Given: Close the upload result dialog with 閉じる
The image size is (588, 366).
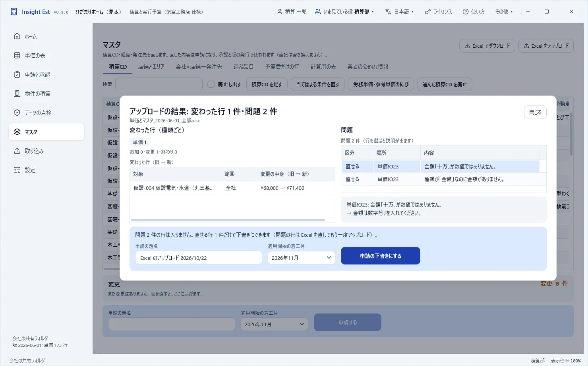Looking at the screenshot, I should [535, 112].
